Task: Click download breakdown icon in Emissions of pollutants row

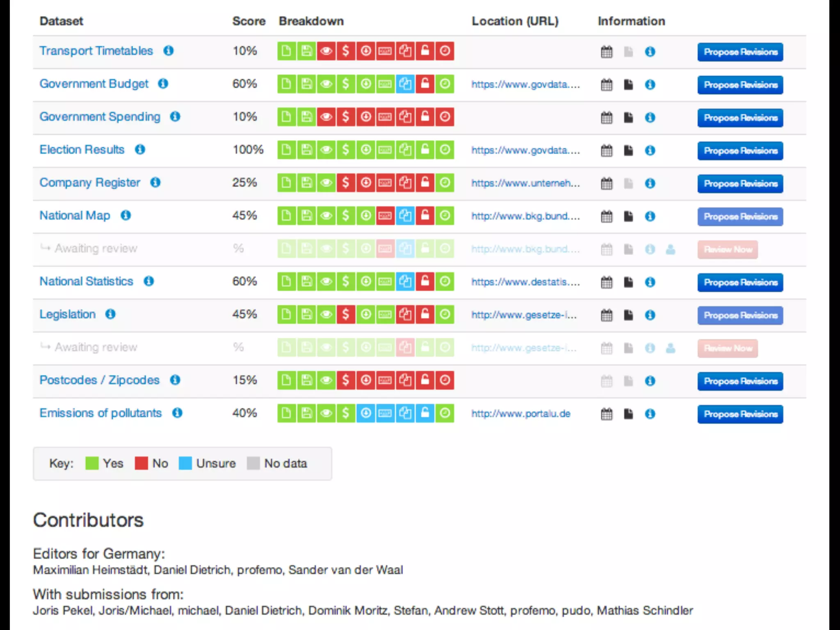Action: [366, 413]
